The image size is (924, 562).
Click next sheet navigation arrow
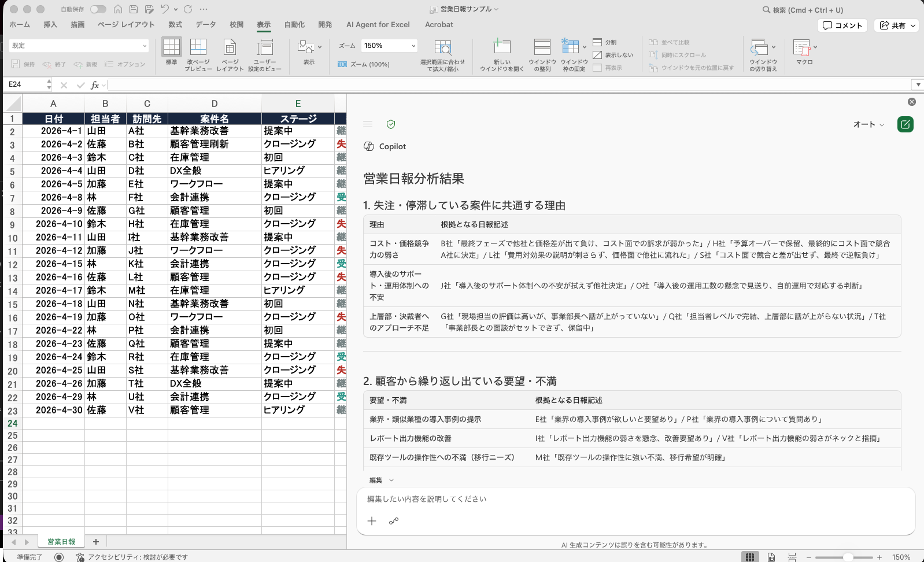26,542
